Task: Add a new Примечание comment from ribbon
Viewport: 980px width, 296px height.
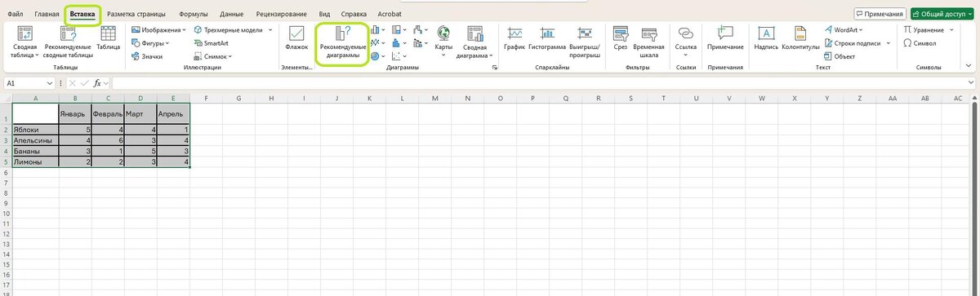Action: tap(725, 39)
